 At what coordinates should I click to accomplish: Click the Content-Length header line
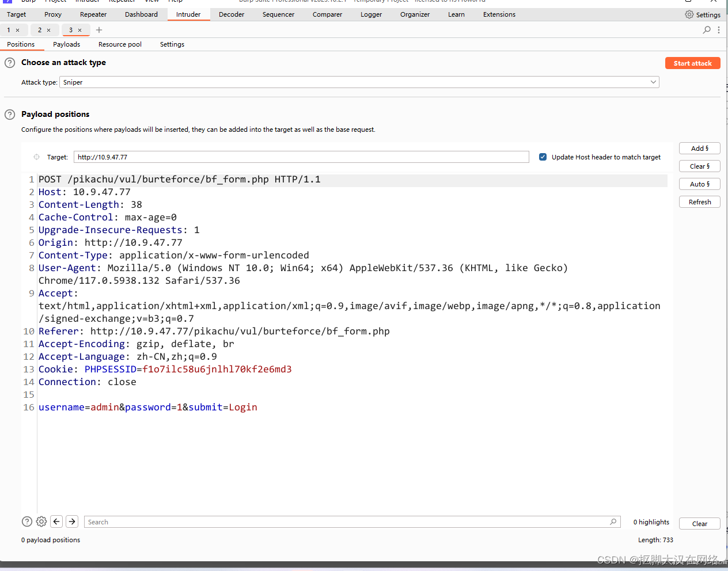coord(90,205)
